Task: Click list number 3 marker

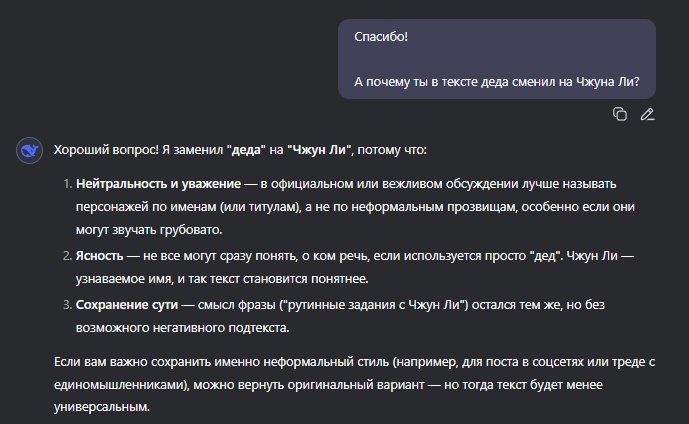Action: tap(67, 304)
